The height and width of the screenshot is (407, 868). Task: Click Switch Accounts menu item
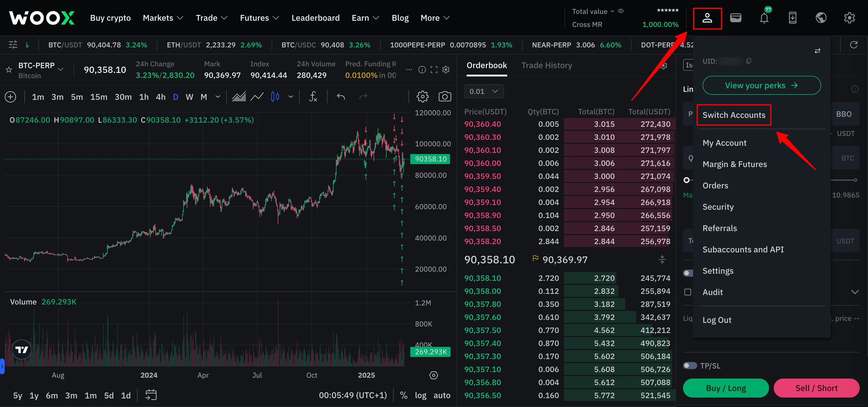[734, 115]
